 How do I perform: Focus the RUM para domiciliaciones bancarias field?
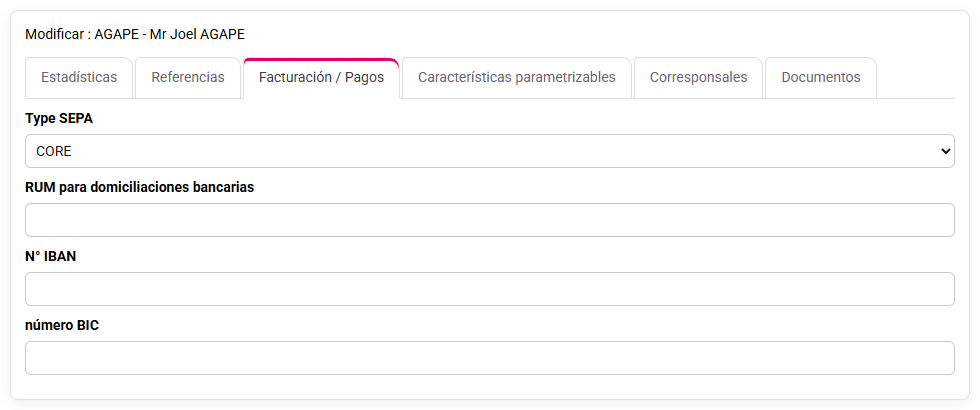click(x=489, y=220)
